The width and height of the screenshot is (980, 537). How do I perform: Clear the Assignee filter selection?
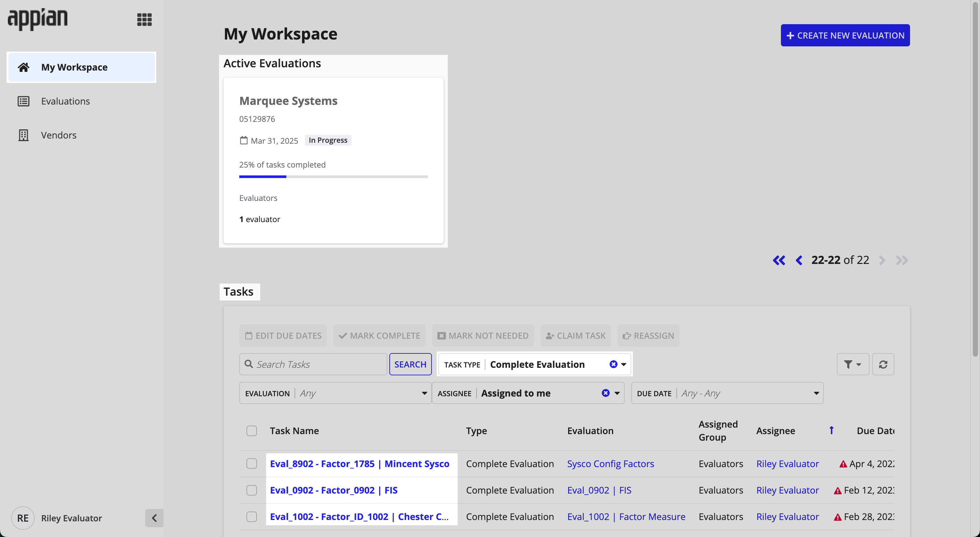point(606,393)
